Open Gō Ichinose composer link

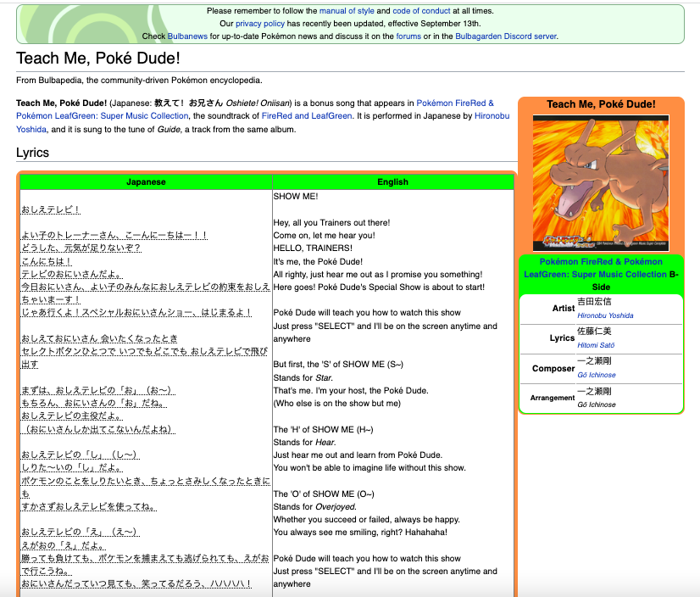click(x=596, y=375)
